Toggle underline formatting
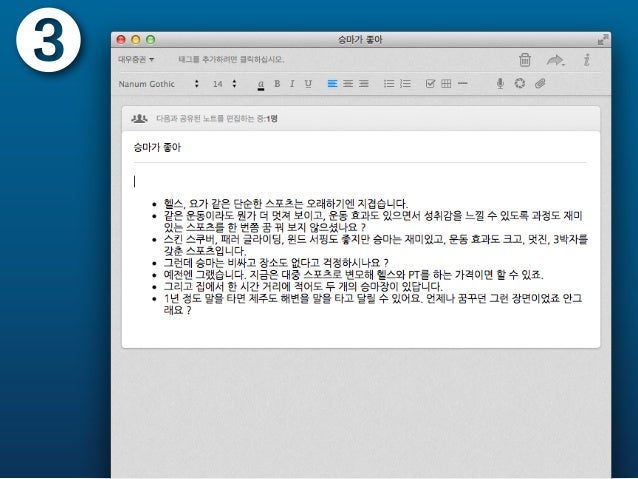 [308, 84]
